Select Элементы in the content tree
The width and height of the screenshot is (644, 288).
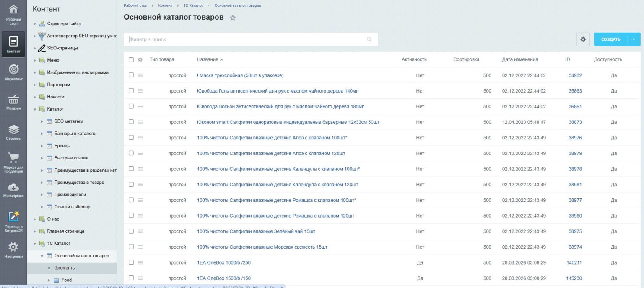[x=65, y=268]
